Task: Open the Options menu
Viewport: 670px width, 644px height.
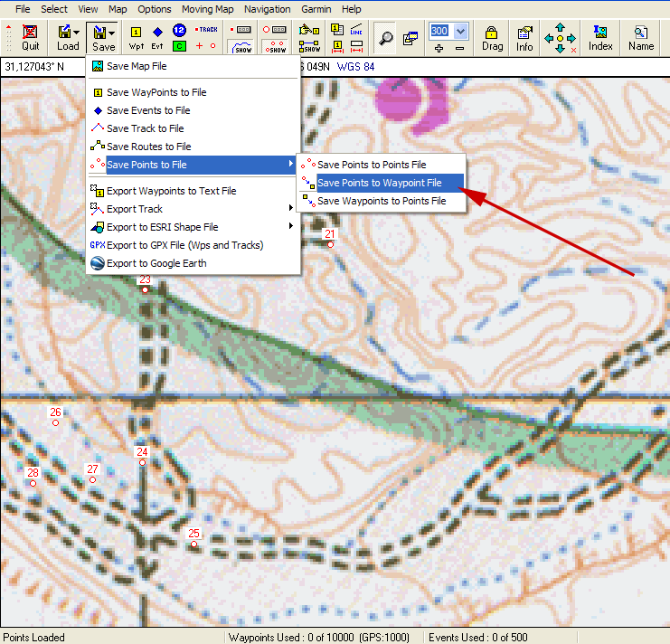Action: tap(155, 9)
